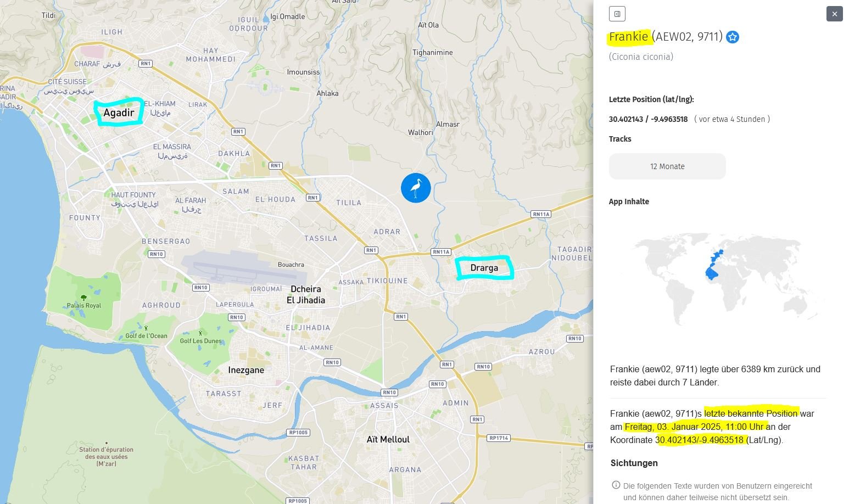This screenshot has height=504, width=849.
Task: Click the blue stork marker on map
Action: pos(416,188)
